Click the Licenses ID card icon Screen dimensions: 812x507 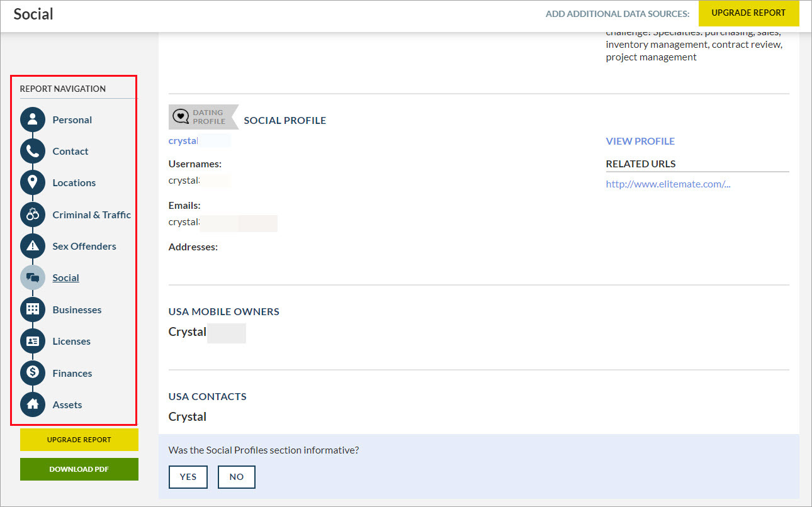(x=33, y=341)
